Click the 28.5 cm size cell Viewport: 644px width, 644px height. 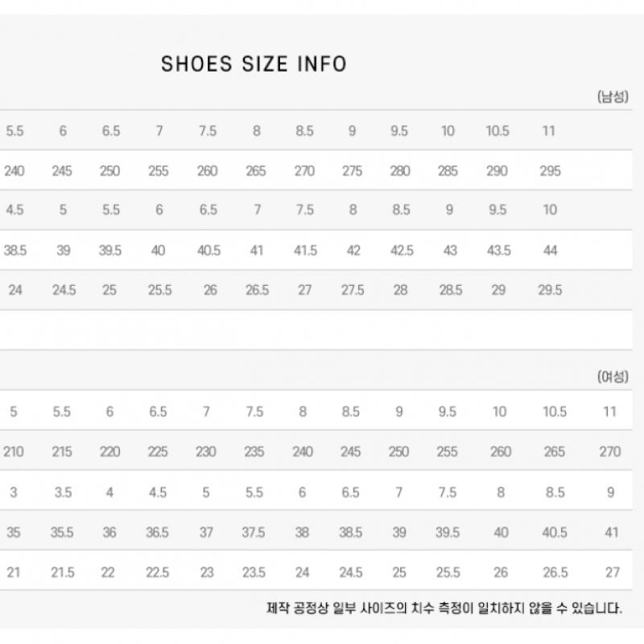click(x=449, y=291)
